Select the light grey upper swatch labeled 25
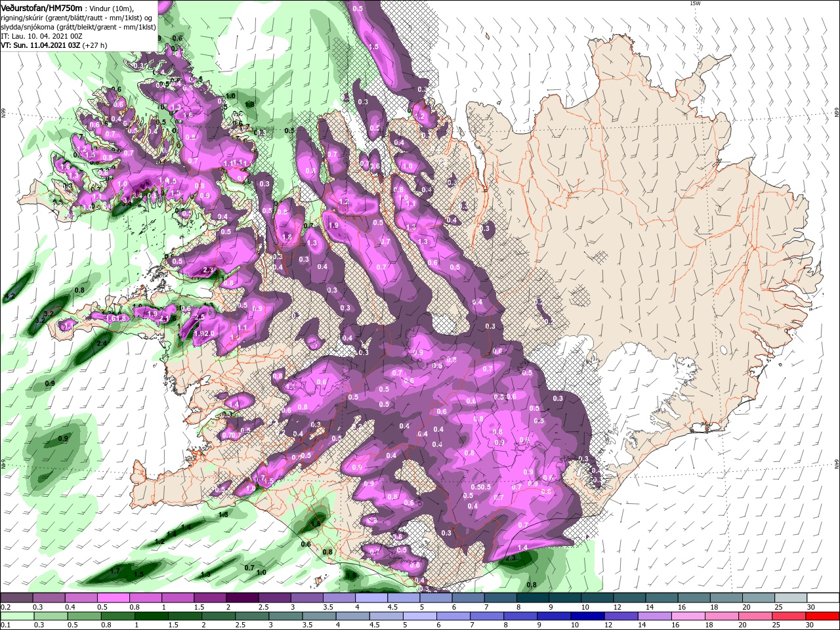Screen dimensions: 840x630 [x=791, y=598]
